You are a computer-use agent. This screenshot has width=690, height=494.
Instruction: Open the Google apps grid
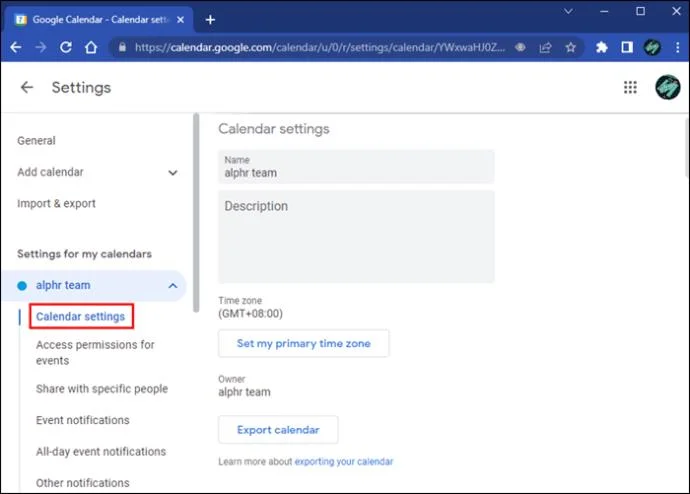[630, 88]
